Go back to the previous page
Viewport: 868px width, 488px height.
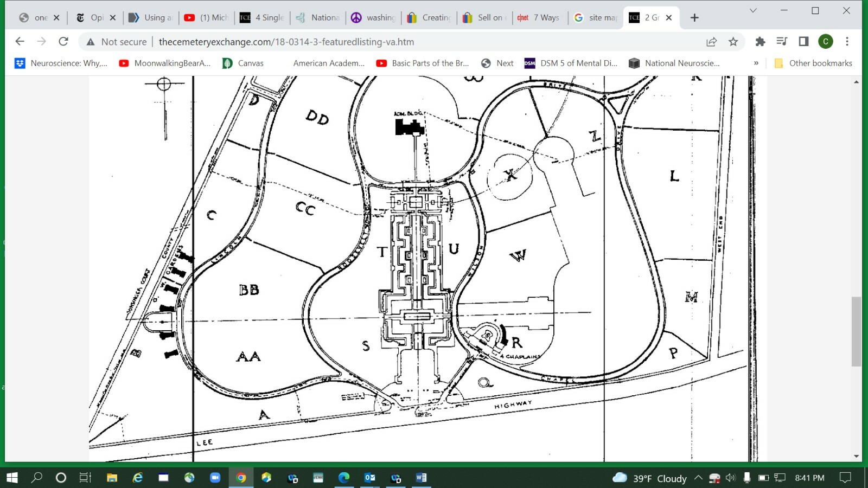(x=20, y=42)
